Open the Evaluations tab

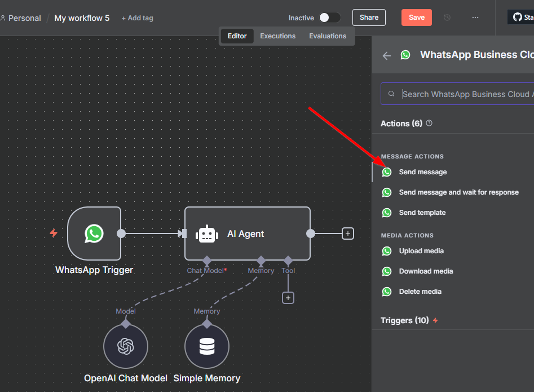coord(328,36)
